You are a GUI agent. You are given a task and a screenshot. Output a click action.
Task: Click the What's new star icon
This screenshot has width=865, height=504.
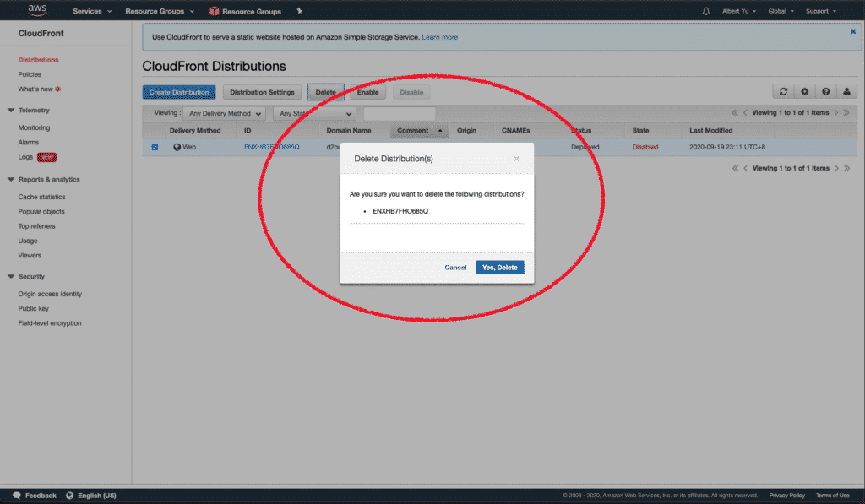point(58,89)
